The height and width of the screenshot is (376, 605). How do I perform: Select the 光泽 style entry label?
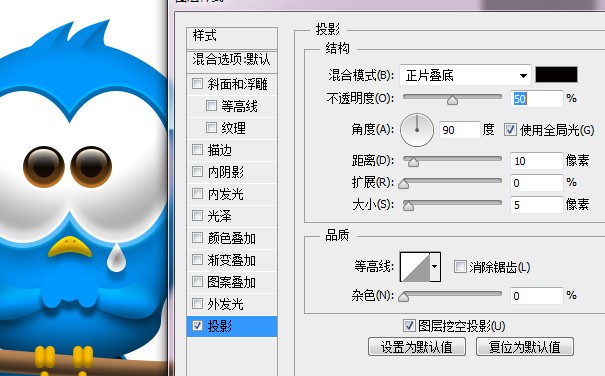click(x=220, y=216)
